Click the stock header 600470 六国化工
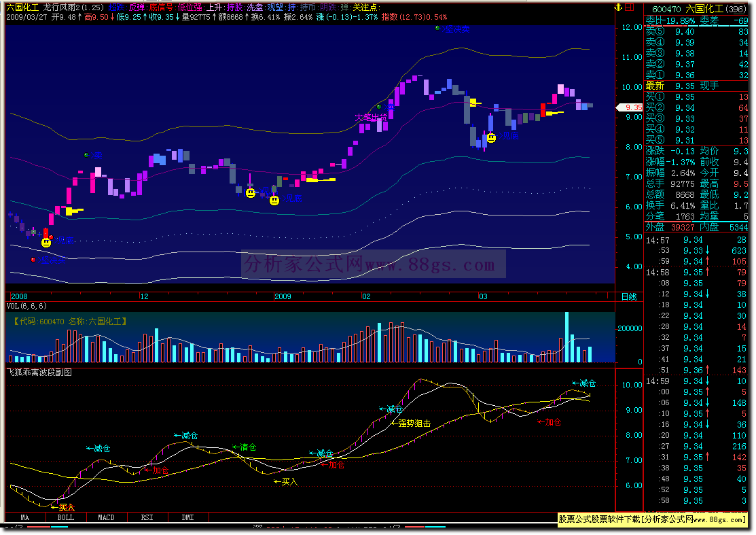756x535 pixels. pyautogui.click(x=699, y=9)
